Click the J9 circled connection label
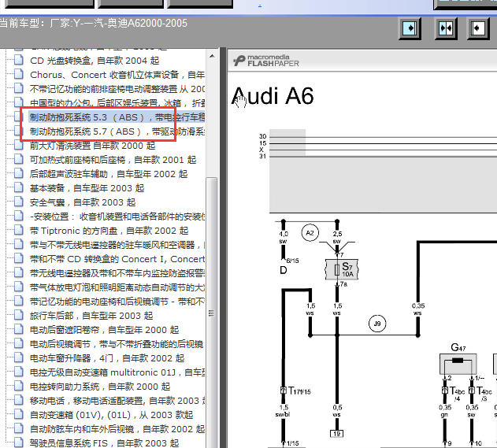 pos(377,324)
